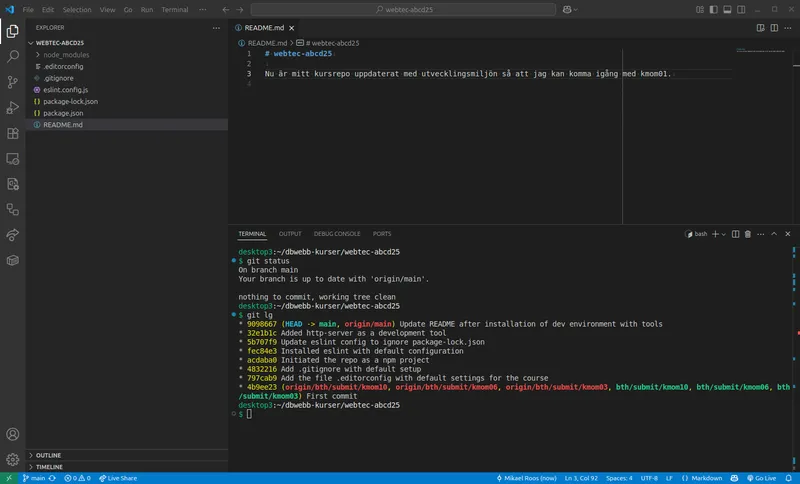Click the new terminal plus icon
800x484 pixels.
click(x=715, y=234)
